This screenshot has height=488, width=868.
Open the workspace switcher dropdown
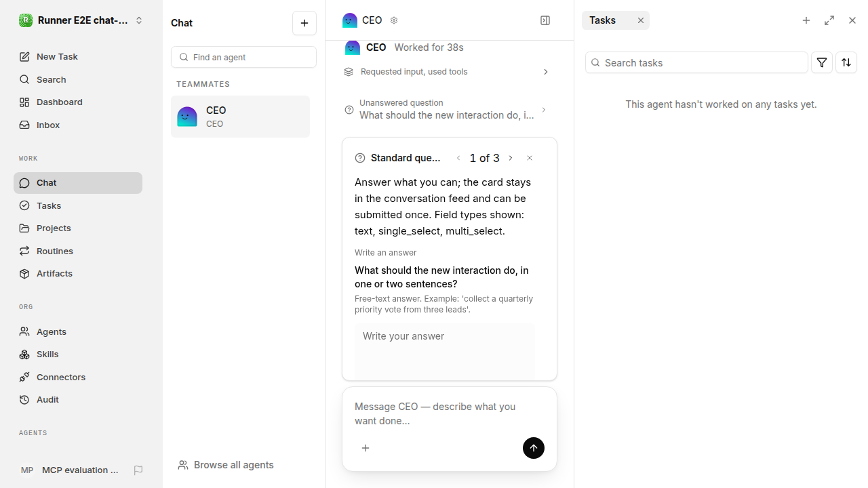81,20
